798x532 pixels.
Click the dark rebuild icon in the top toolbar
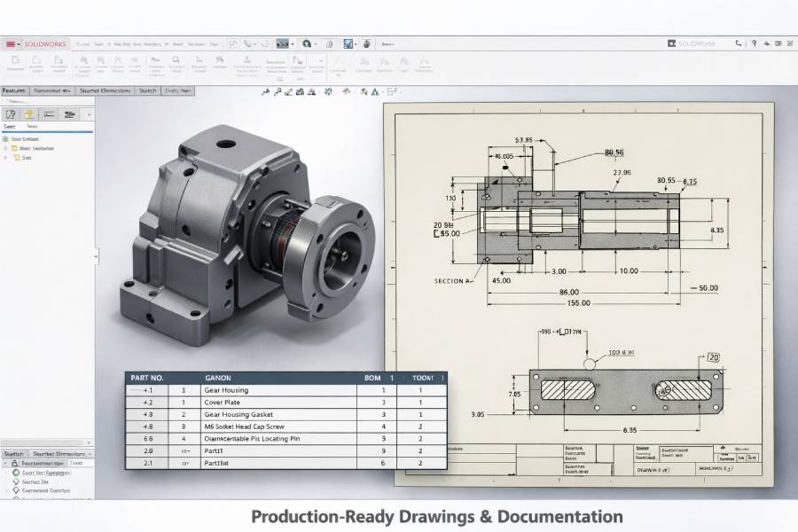tap(282, 44)
